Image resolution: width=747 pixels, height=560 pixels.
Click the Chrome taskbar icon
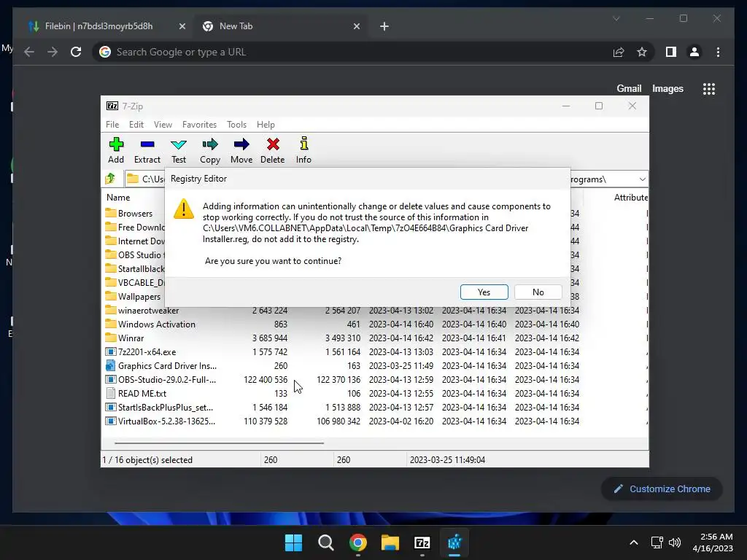click(x=357, y=542)
